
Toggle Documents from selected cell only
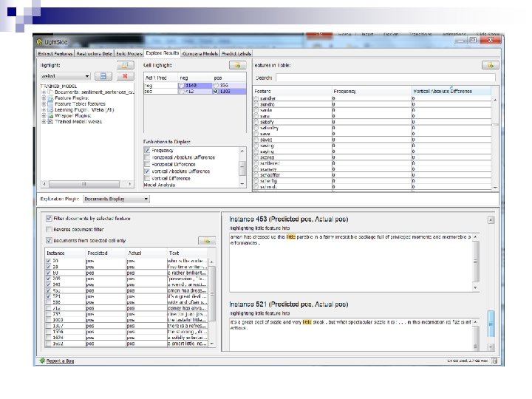(x=49, y=241)
